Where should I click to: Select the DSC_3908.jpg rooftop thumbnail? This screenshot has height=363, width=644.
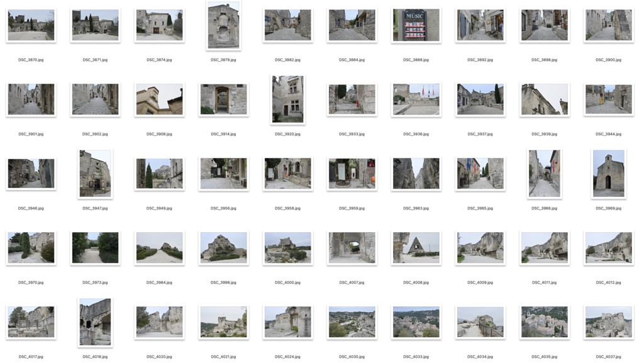point(159,99)
